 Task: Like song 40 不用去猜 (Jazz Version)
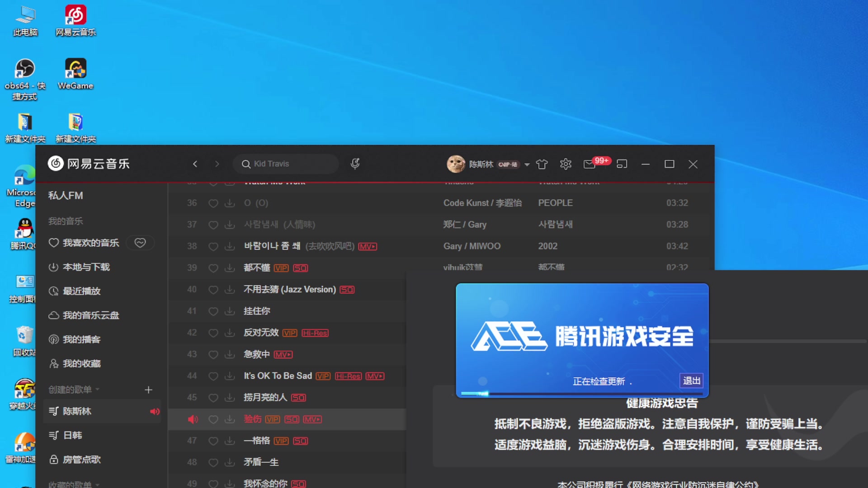click(213, 290)
